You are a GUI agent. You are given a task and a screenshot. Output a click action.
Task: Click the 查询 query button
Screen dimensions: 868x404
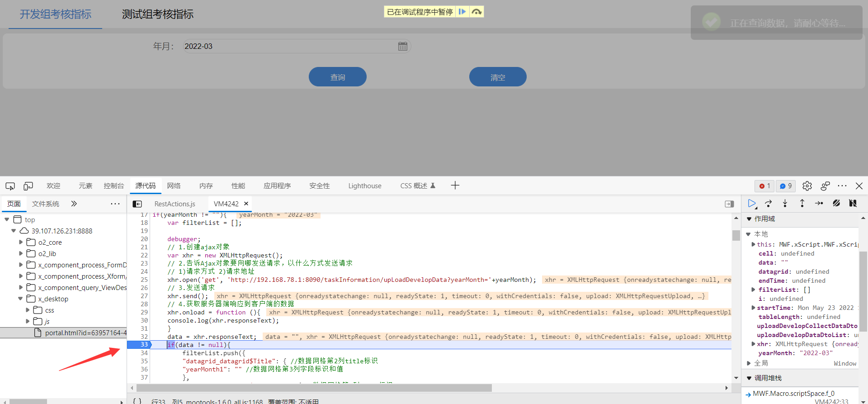(x=337, y=77)
